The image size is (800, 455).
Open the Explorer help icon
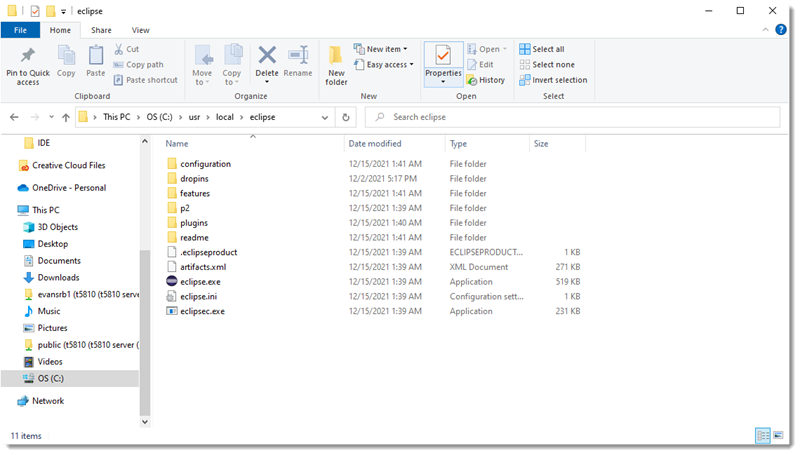coord(781,30)
